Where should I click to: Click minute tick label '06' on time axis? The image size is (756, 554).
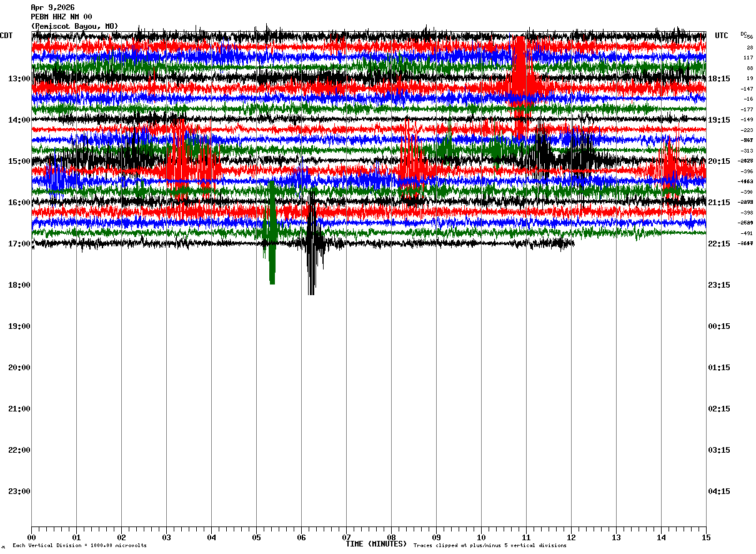pyautogui.click(x=301, y=538)
